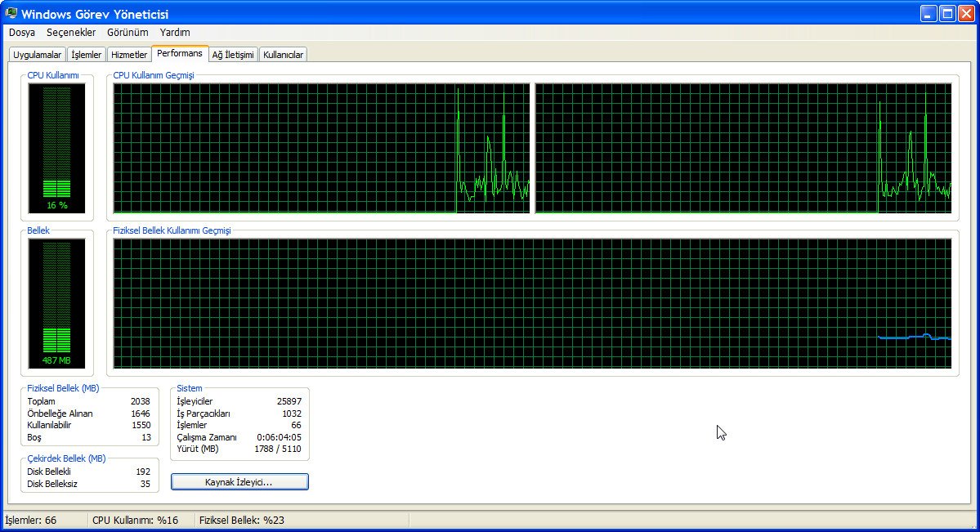Click the Fiziksel Bellek (MB) group label

63,388
